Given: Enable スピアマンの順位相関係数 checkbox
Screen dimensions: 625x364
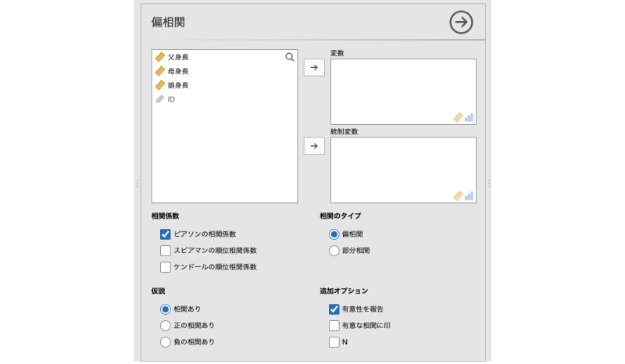Looking at the screenshot, I should tap(166, 251).
